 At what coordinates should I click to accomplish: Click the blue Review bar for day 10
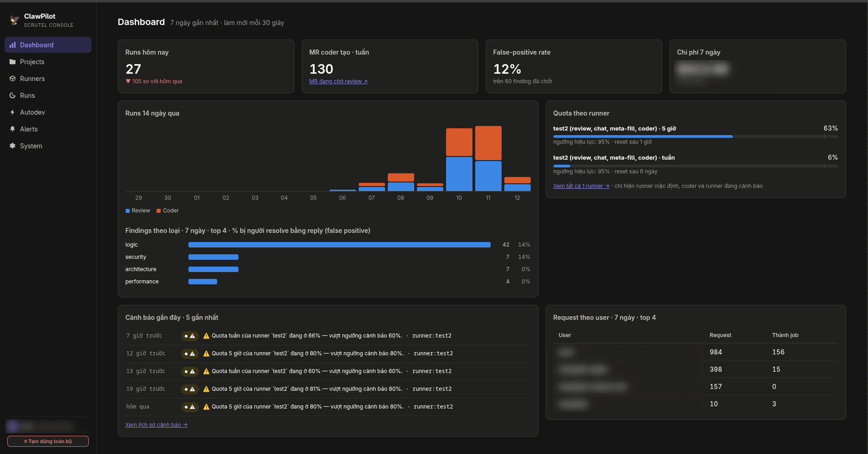(x=459, y=174)
